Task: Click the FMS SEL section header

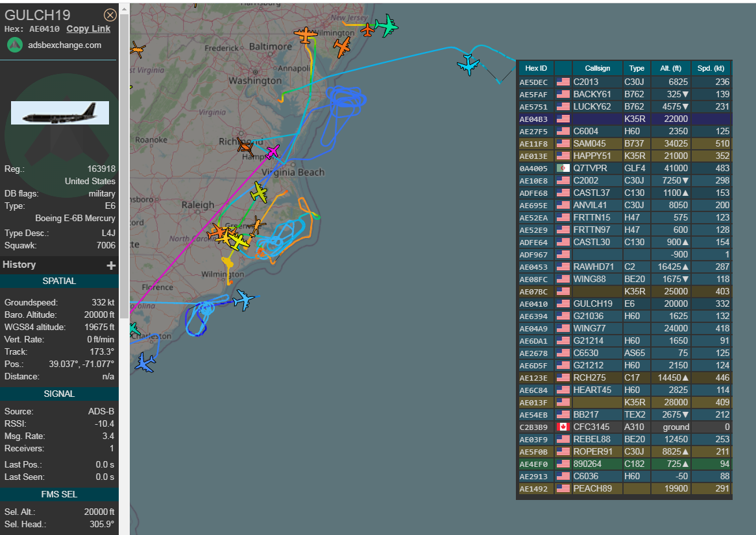Action: [x=59, y=495]
